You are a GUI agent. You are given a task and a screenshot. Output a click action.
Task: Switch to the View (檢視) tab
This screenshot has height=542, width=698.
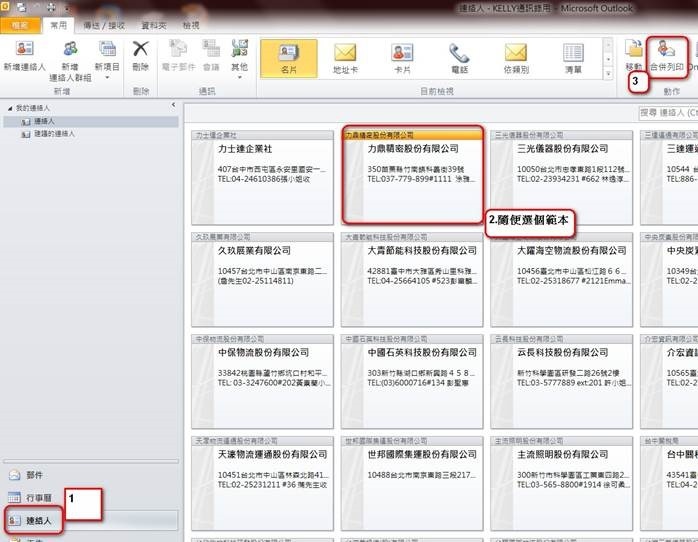[x=191, y=25]
